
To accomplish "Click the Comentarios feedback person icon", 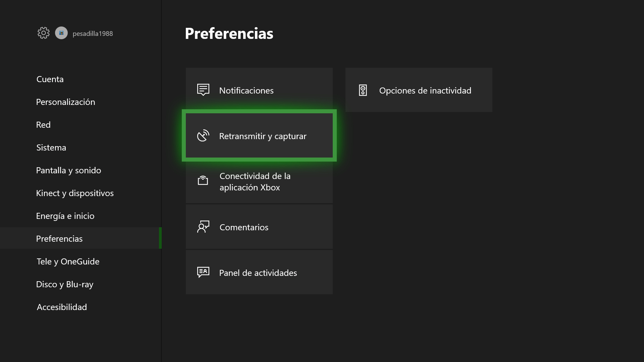I will click(203, 227).
